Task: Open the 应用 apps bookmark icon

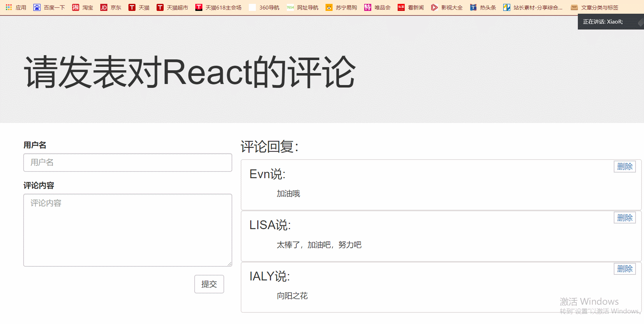Action: 9,7
